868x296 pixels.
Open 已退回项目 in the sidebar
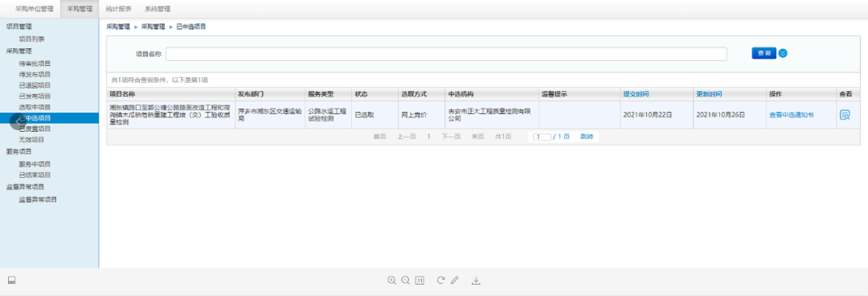tap(35, 85)
